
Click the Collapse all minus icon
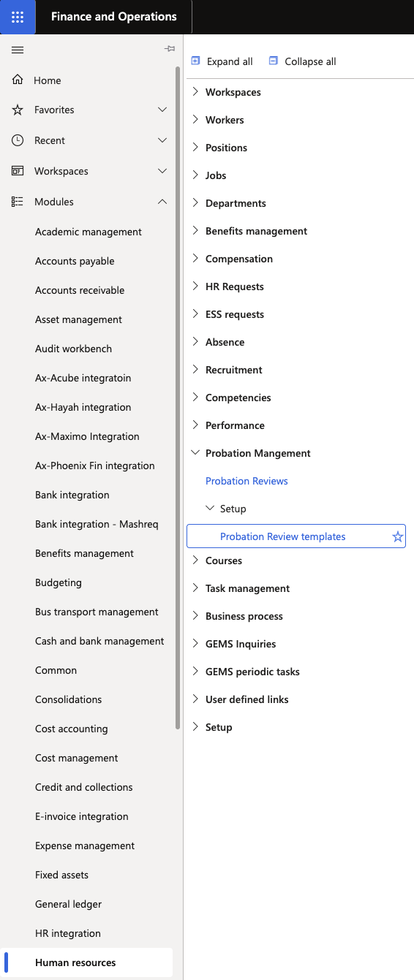tap(274, 61)
